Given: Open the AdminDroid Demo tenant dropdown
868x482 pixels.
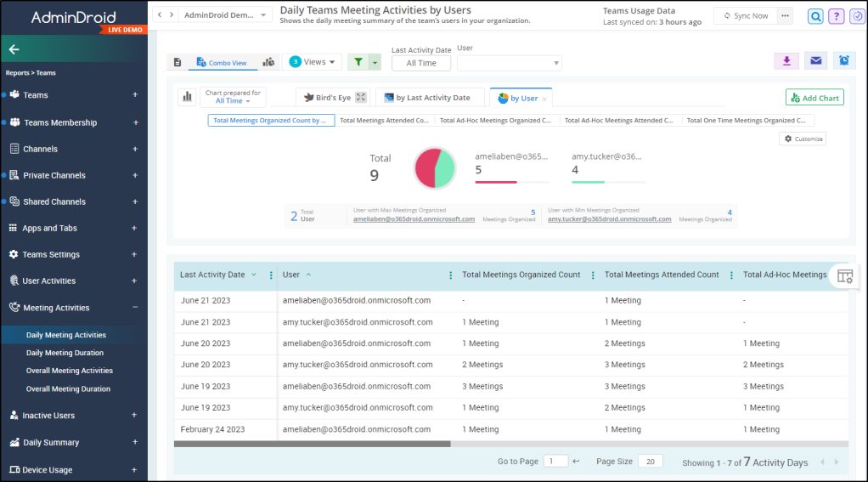Looking at the screenshot, I should (226, 15).
